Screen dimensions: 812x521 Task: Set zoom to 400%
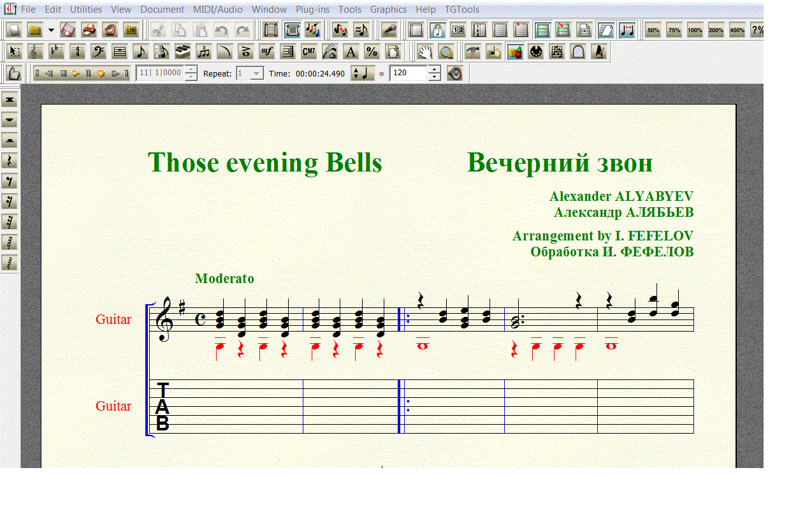pyautogui.click(x=737, y=30)
